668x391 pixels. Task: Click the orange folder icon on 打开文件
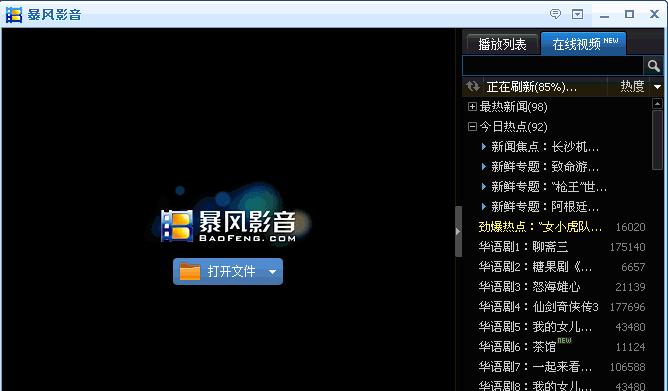[x=190, y=271]
